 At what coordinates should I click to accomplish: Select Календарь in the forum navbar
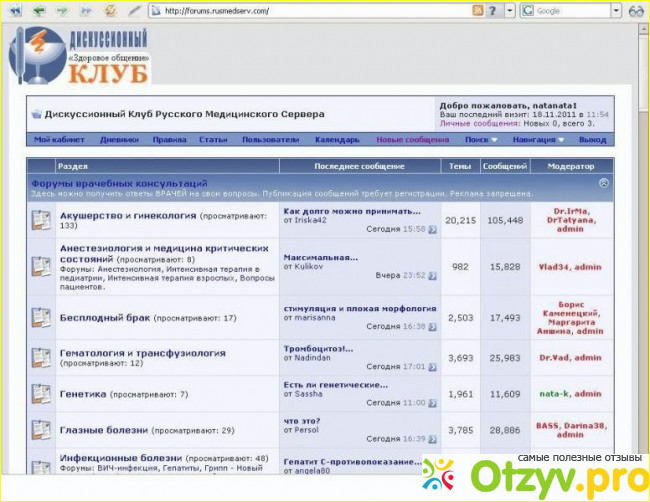click(337, 140)
